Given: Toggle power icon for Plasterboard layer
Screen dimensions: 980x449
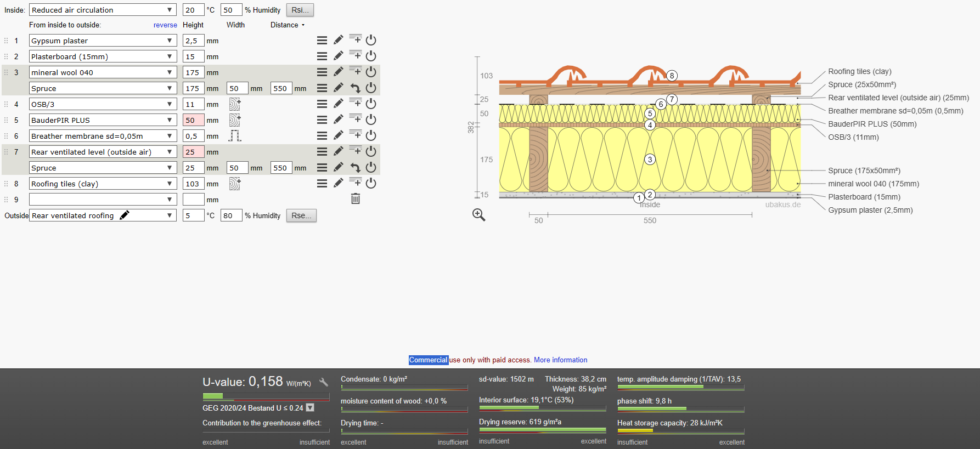Looking at the screenshot, I should [371, 56].
